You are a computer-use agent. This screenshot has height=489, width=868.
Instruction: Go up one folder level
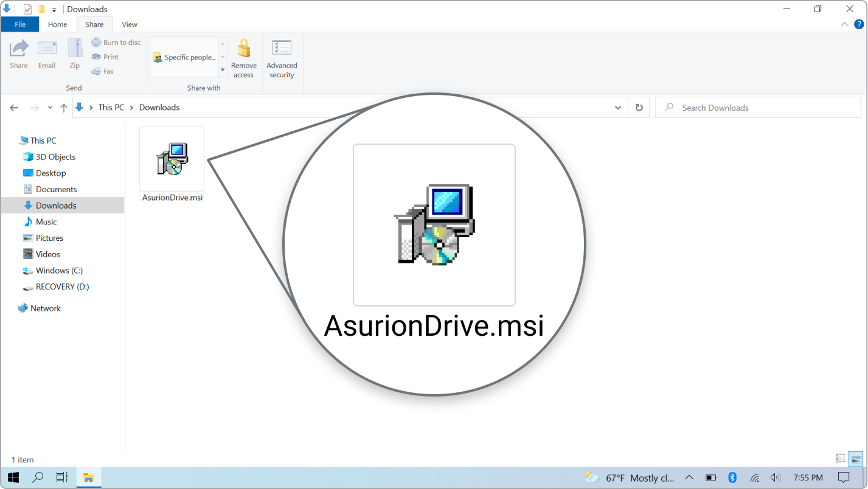(x=64, y=108)
